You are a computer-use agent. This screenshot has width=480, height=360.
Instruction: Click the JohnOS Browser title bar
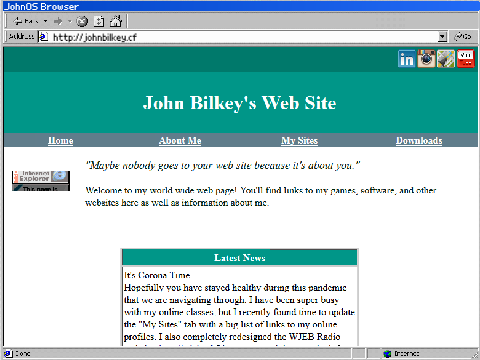pos(241,6)
